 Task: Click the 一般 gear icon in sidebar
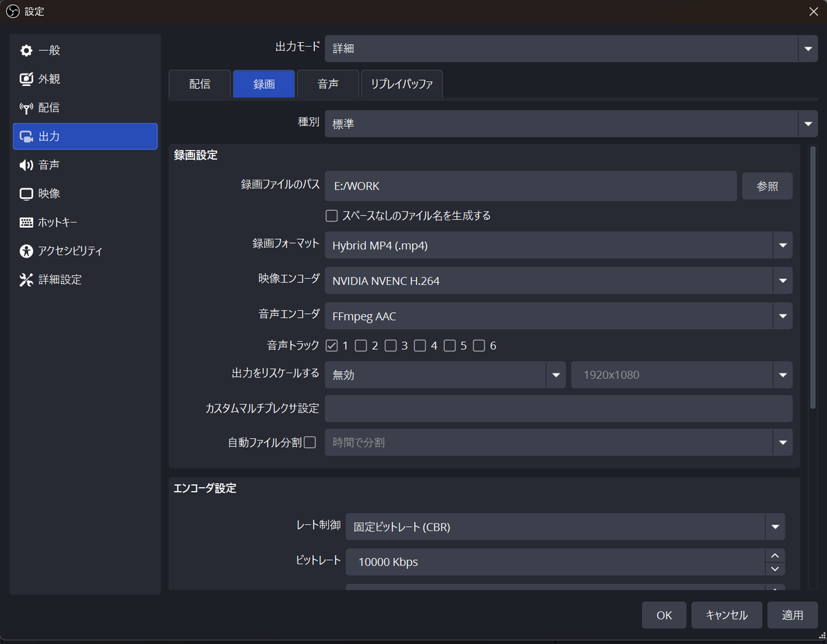coord(26,50)
